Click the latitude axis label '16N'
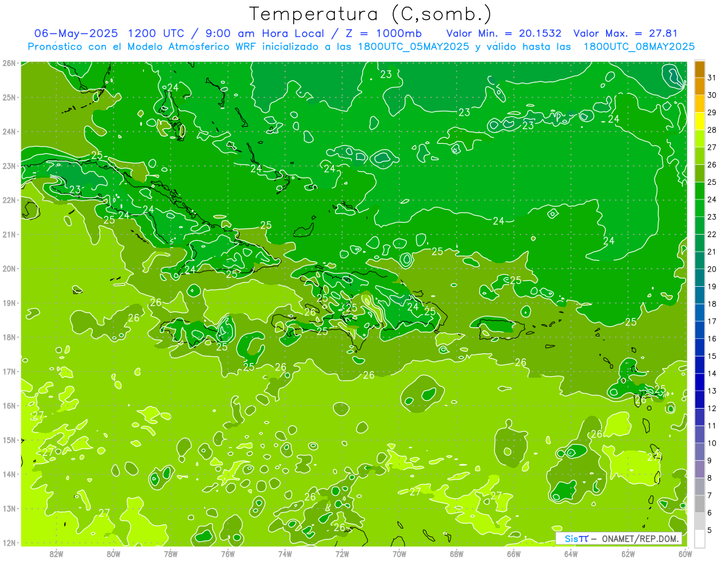 8,406
